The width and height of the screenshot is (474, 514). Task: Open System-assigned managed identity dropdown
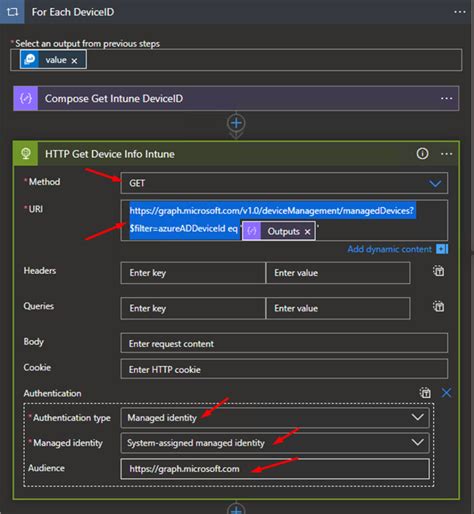click(275, 443)
